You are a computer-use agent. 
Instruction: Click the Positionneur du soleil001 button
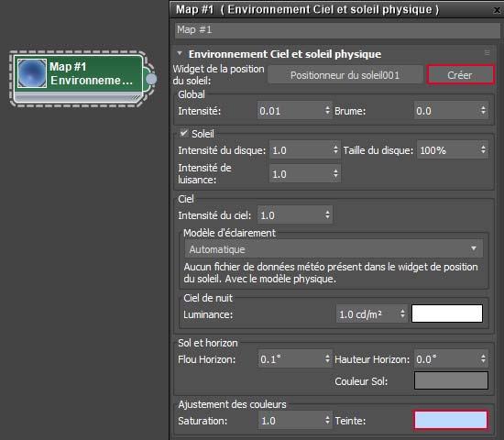pyautogui.click(x=345, y=75)
